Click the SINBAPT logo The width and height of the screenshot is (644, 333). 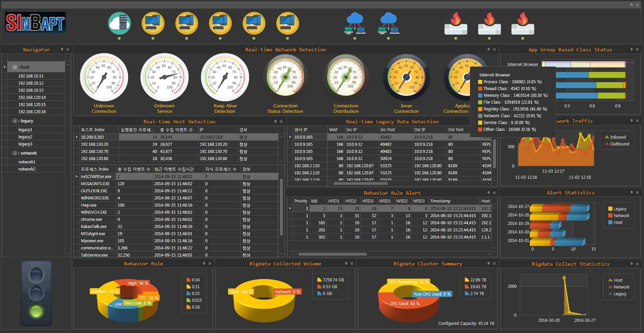pos(35,22)
